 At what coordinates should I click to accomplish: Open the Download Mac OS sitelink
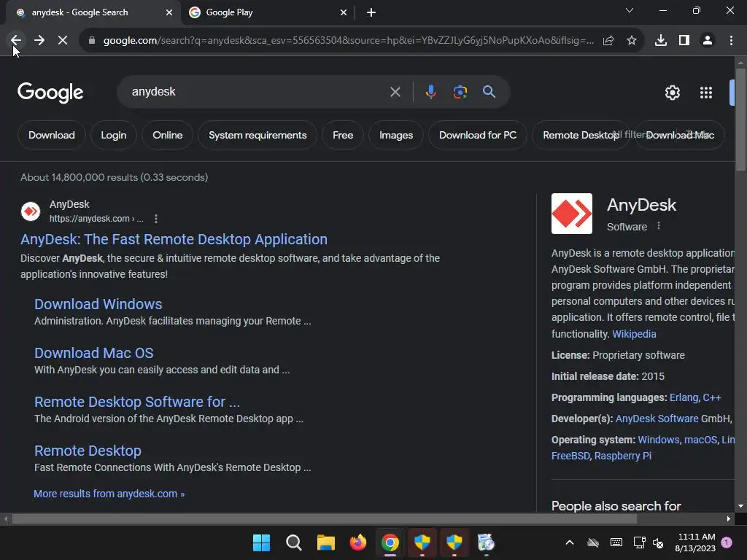point(94,353)
